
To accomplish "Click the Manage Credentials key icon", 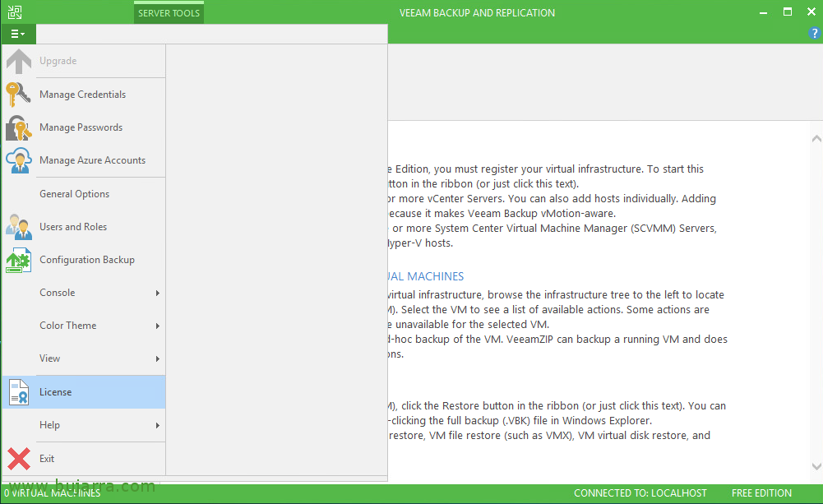I will pos(18,95).
